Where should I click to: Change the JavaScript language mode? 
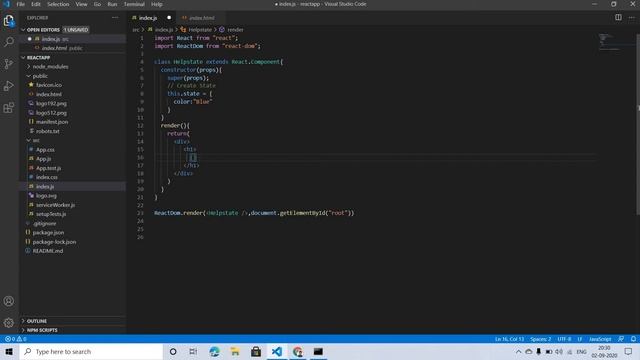[600, 339]
